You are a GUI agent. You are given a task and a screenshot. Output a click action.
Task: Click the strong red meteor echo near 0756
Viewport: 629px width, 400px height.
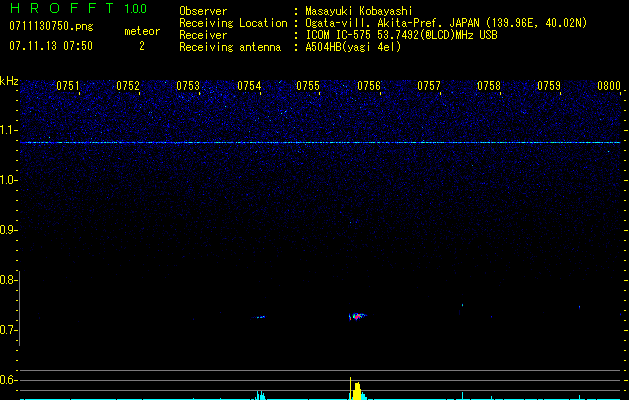[357, 317]
